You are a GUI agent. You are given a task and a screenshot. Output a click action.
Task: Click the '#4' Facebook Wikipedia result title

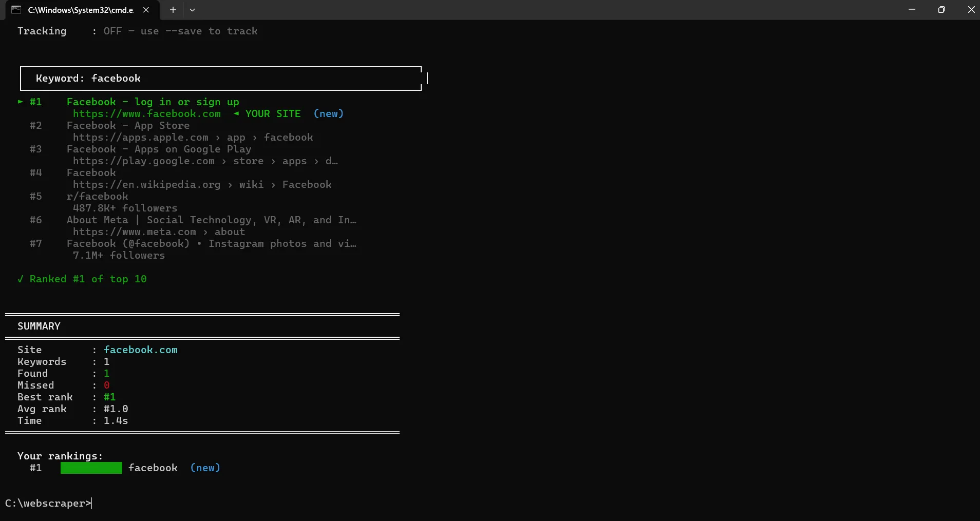[x=91, y=173]
